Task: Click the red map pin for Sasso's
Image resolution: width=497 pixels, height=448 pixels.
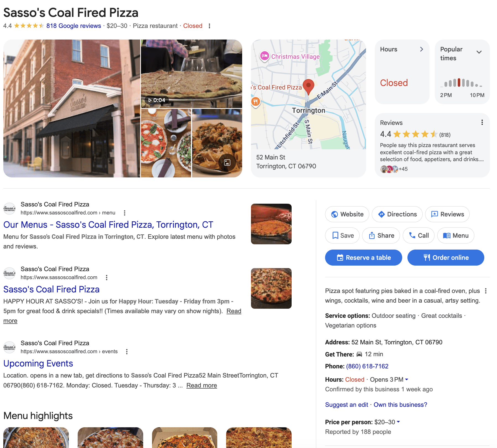Action: 308,86
